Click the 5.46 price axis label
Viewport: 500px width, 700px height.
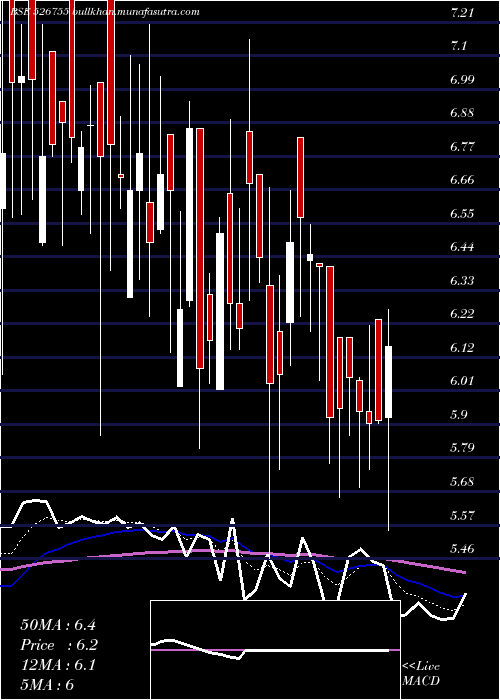462,548
